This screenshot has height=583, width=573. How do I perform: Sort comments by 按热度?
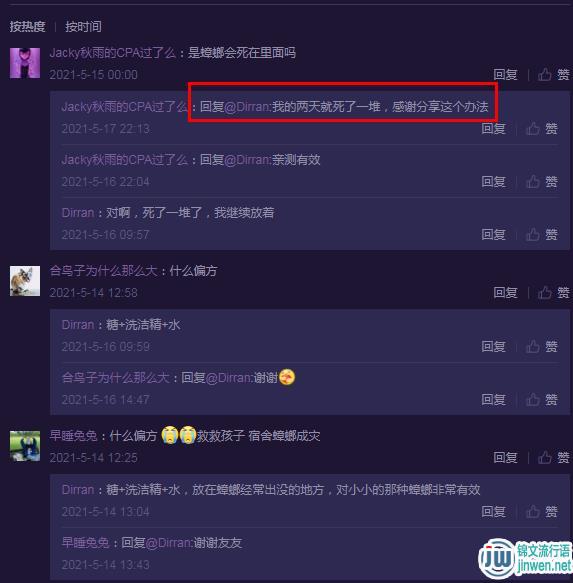click(27, 26)
